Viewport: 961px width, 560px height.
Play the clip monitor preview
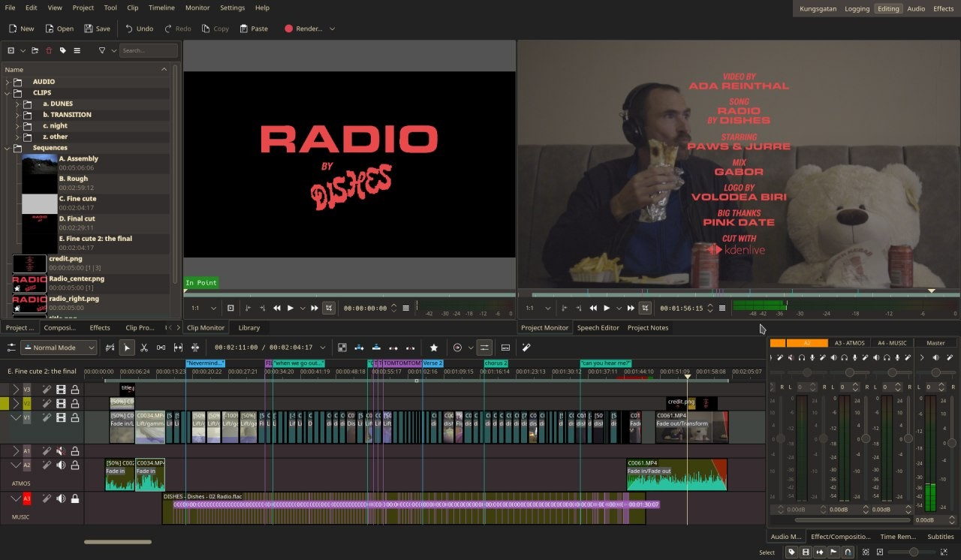tap(291, 308)
